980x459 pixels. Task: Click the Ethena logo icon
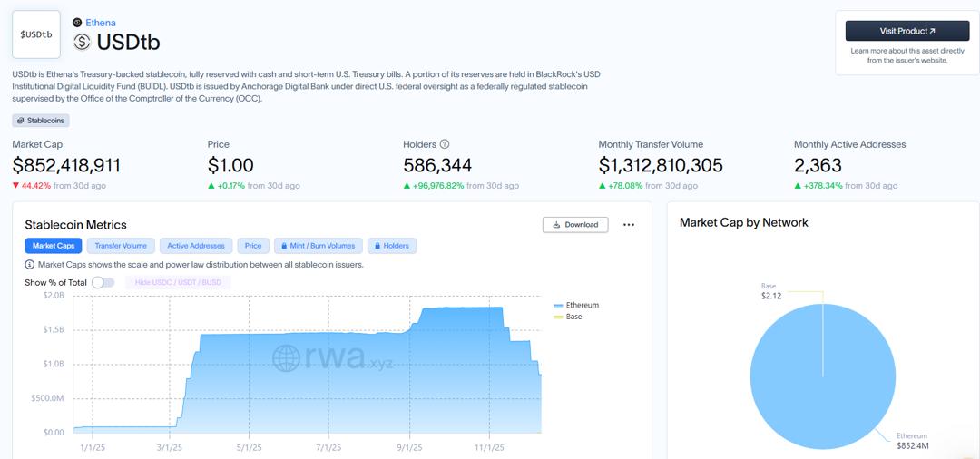click(77, 23)
